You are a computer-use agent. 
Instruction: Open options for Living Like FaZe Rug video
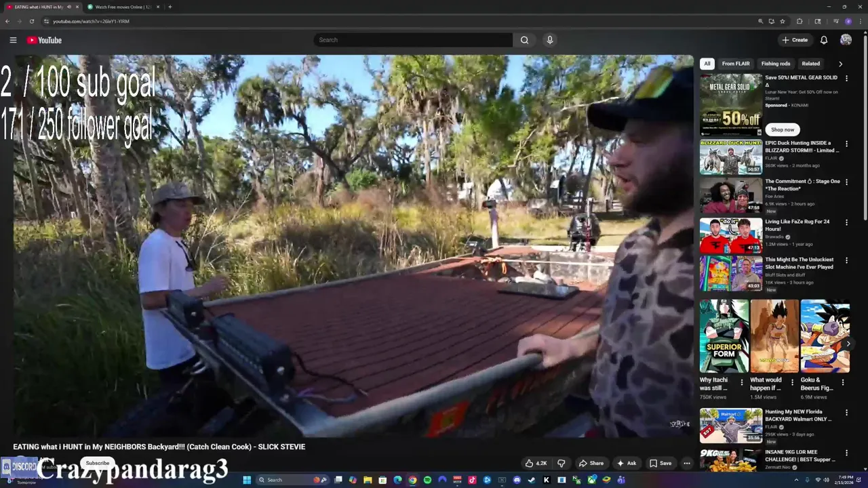point(846,222)
